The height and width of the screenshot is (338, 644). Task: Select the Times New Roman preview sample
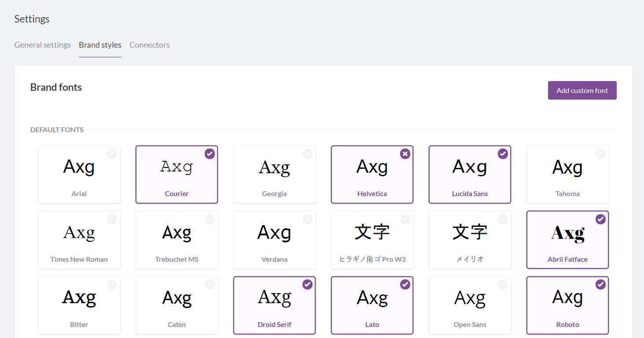(x=79, y=233)
